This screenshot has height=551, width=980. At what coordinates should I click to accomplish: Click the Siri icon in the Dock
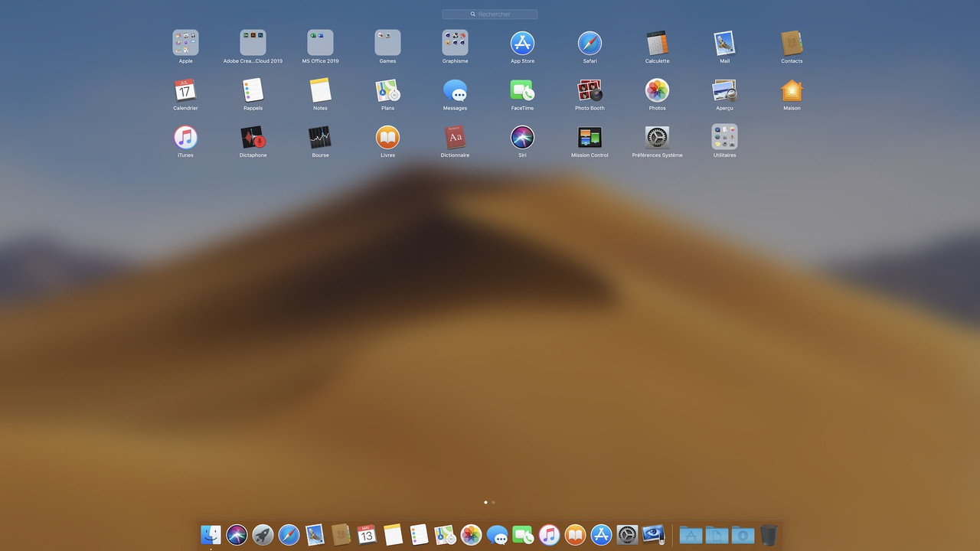click(237, 534)
